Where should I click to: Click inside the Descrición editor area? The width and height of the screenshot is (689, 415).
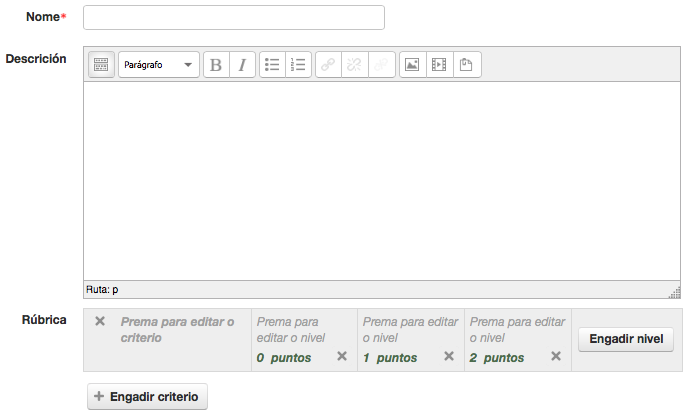[382, 181]
